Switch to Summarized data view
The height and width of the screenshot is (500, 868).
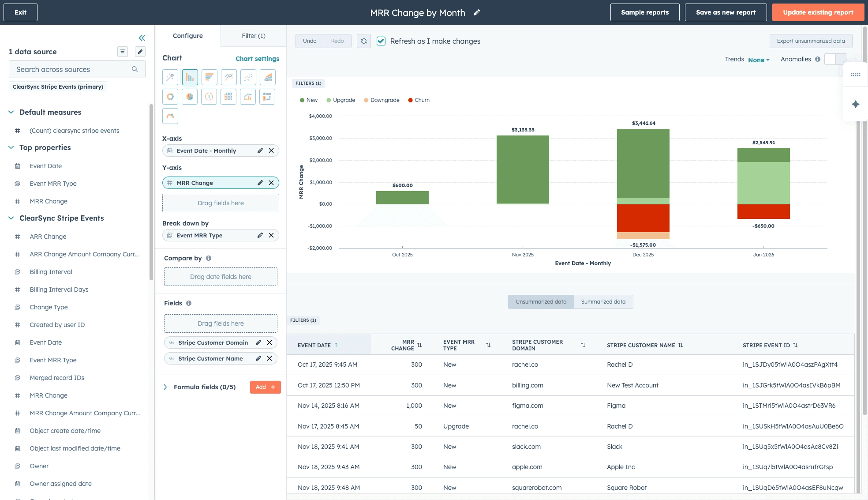pos(603,302)
